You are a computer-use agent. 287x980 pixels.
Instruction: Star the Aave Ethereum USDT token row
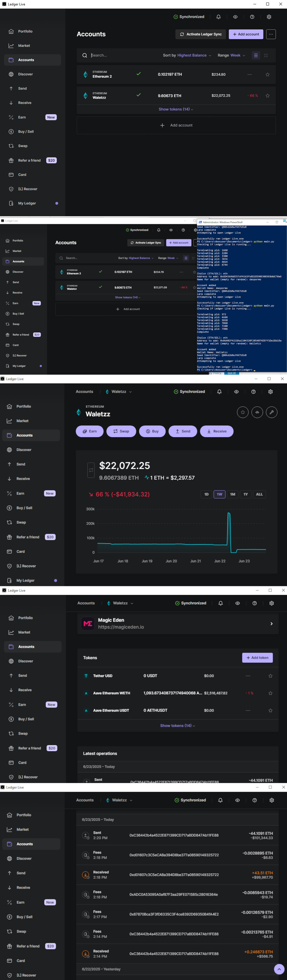click(x=271, y=711)
